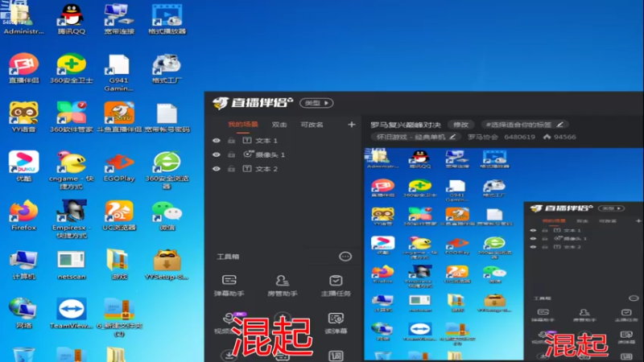Open toolbox more options circle icon
This screenshot has width=644, height=362.
(345, 257)
